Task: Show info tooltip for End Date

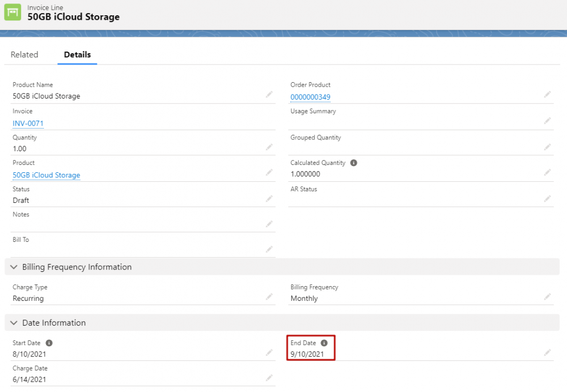Action: click(324, 343)
